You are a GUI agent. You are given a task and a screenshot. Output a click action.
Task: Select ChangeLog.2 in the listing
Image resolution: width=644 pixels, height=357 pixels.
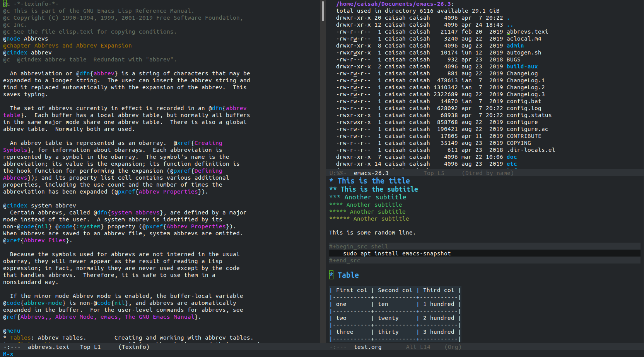(x=526, y=87)
